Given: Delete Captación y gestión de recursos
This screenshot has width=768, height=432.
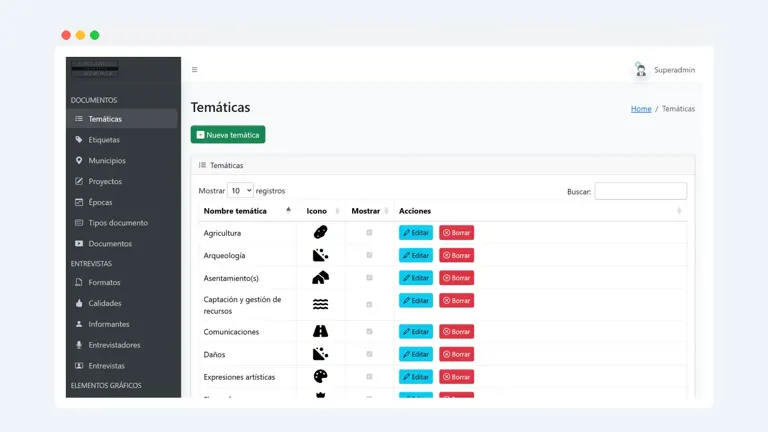Looking at the screenshot, I should (x=456, y=300).
